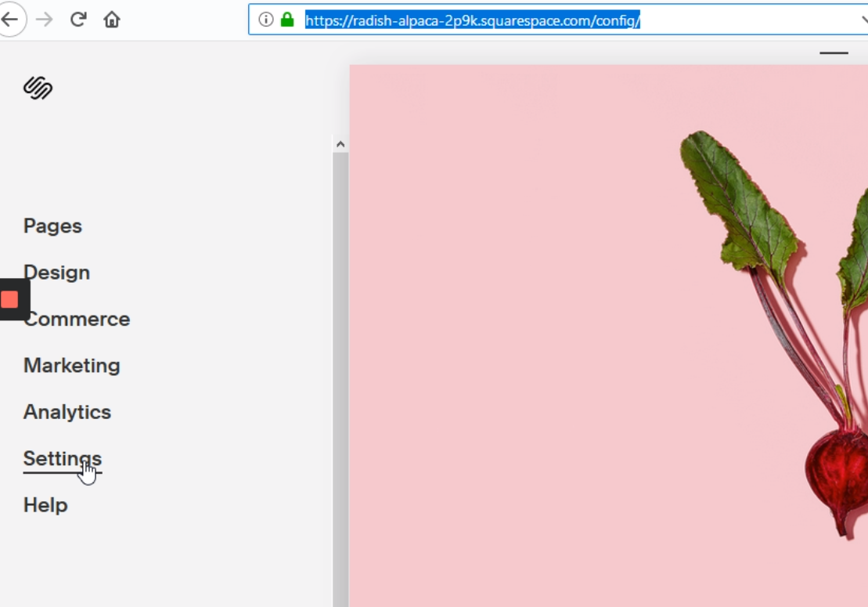
Task: Open the Commerce menu
Action: click(77, 319)
